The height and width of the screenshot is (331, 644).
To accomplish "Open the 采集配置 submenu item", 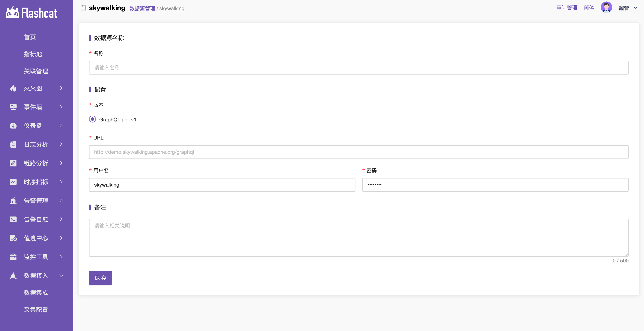I will coord(36,310).
